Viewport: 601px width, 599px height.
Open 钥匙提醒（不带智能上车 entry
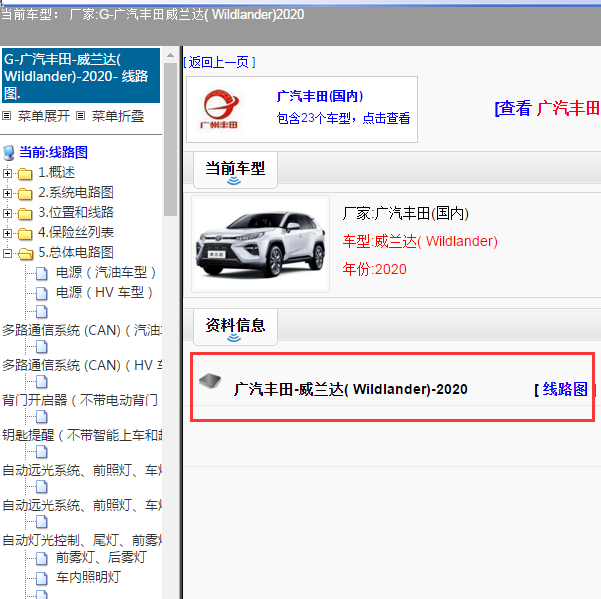point(82,435)
